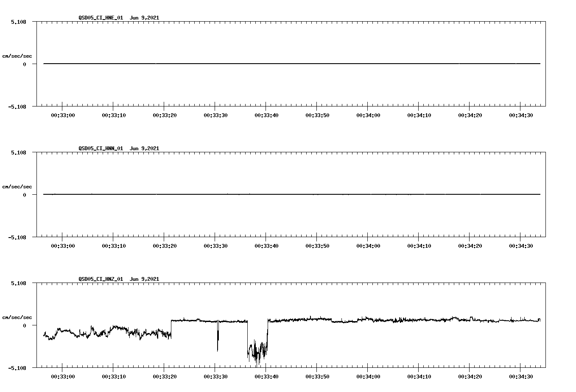Click 00:34:20 label under the HNZ plot
576x392 pixels.
470,377
